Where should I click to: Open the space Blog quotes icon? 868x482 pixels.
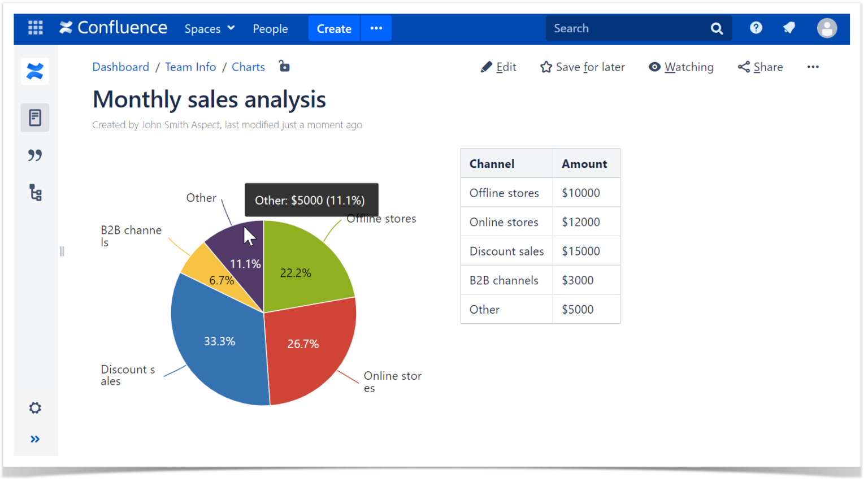34,155
